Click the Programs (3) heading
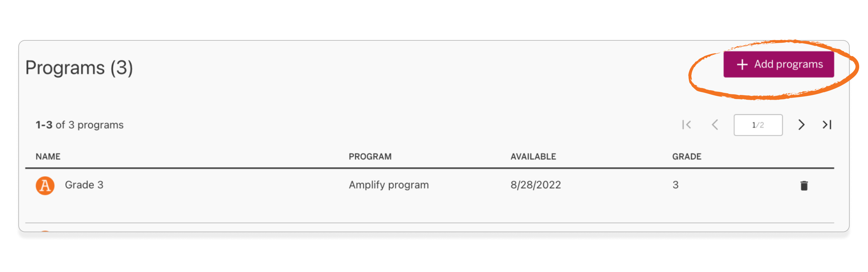Viewport: 868px width, 272px height. point(79,67)
